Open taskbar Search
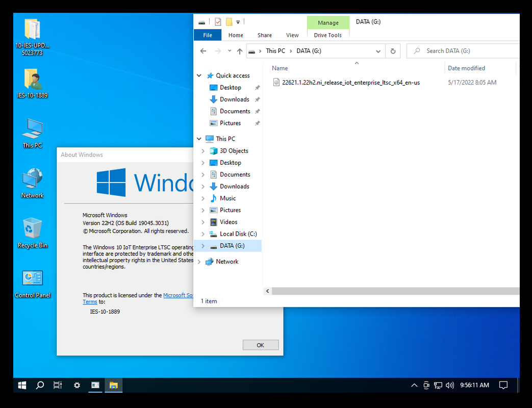532x408 pixels. click(x=40, y=385)
